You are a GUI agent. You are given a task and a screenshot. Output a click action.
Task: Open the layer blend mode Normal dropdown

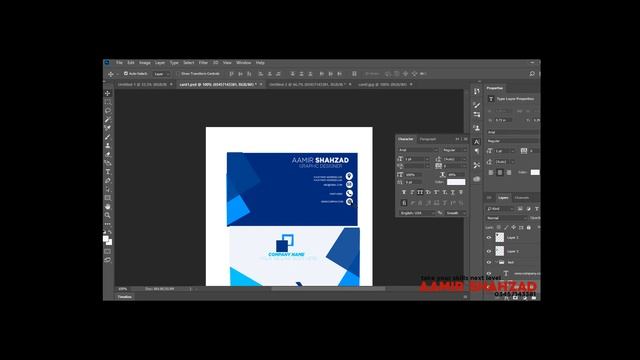point(507,218)
